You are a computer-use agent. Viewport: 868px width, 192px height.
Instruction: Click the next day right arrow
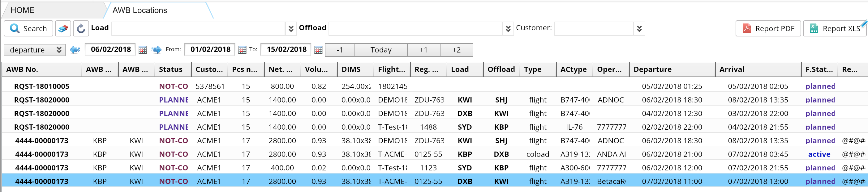pos(156,50)
